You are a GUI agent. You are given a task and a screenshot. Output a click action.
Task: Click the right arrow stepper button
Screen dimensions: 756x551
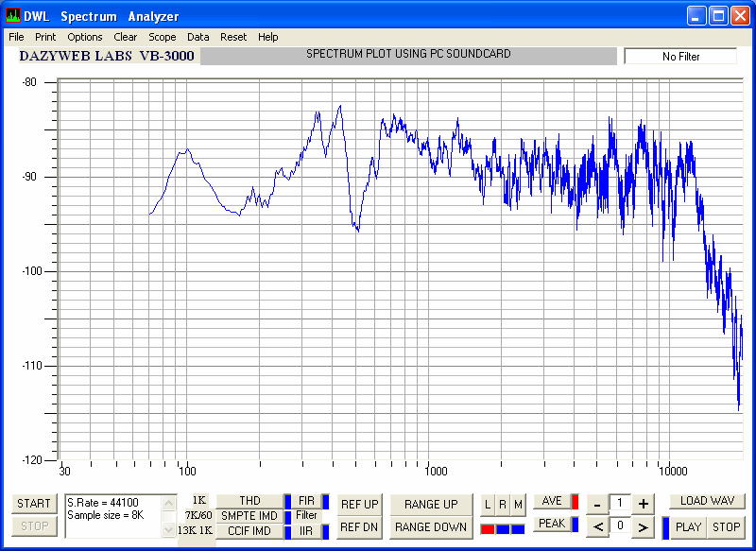(644, 526)
